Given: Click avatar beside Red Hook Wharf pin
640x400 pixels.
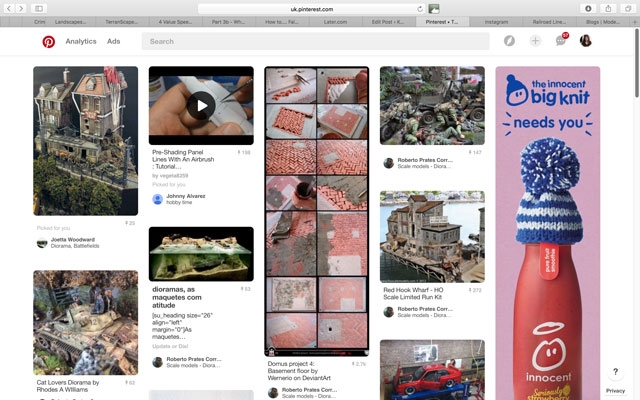Looking at the screenshot, I should click(x=389, y=312).
